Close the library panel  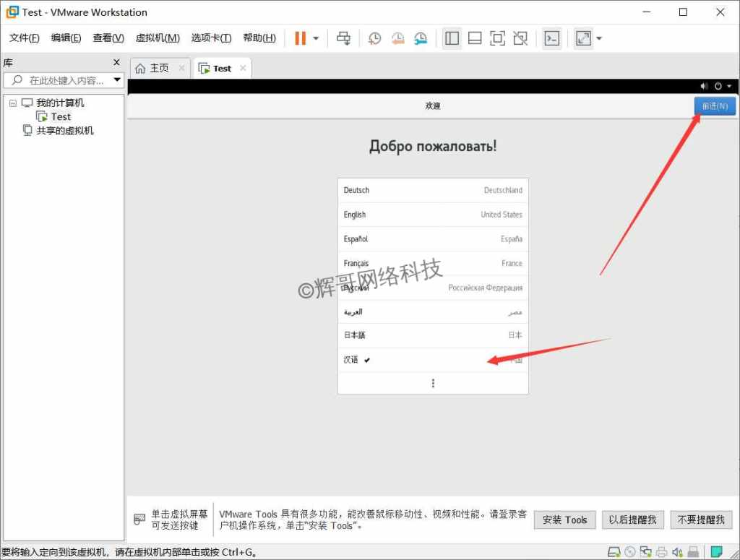(116, 62)
